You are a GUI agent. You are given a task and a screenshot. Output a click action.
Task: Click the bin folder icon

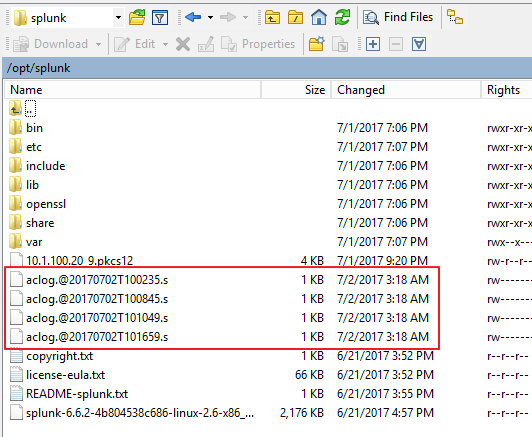click(x=16, y=128)
